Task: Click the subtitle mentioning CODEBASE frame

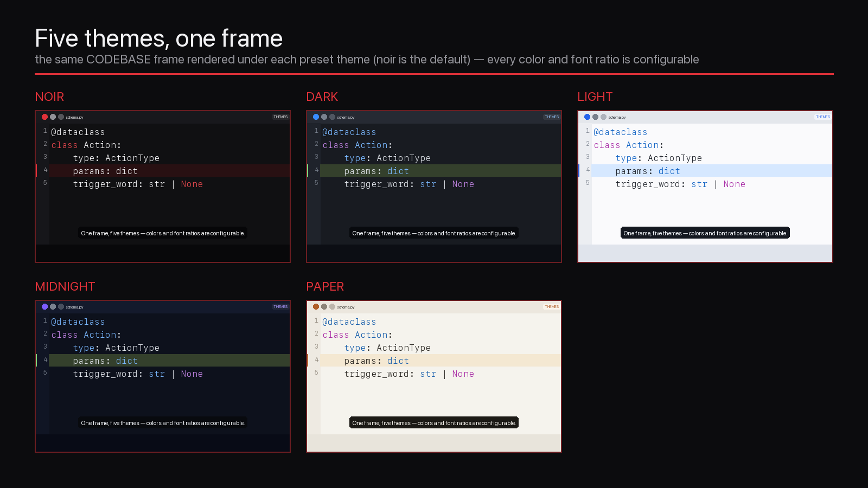Action: point(367,60)
